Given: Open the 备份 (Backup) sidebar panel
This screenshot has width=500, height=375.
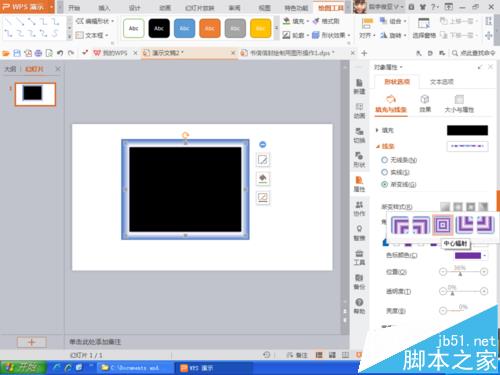Looking at the screenshot, I should point(359,282).
